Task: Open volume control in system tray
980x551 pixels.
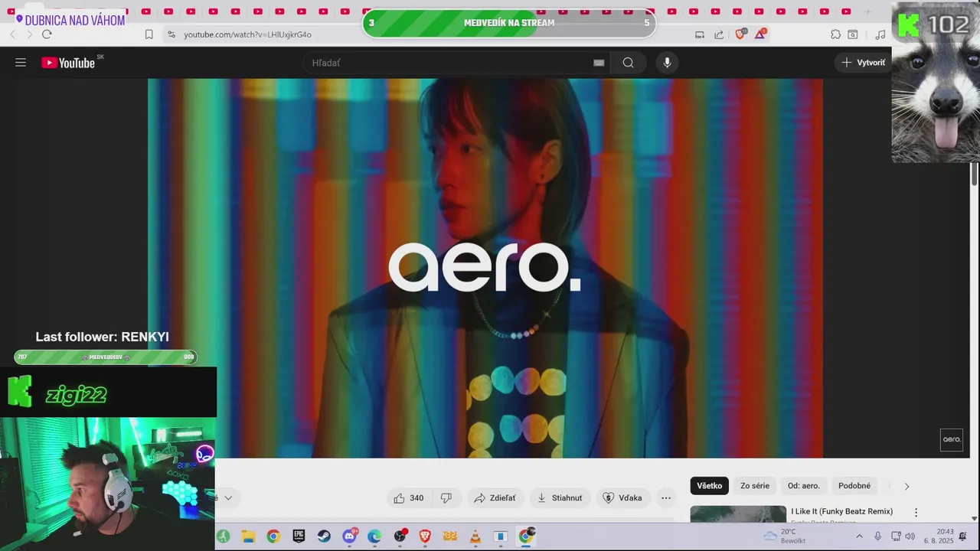Action: pos(910,536)
